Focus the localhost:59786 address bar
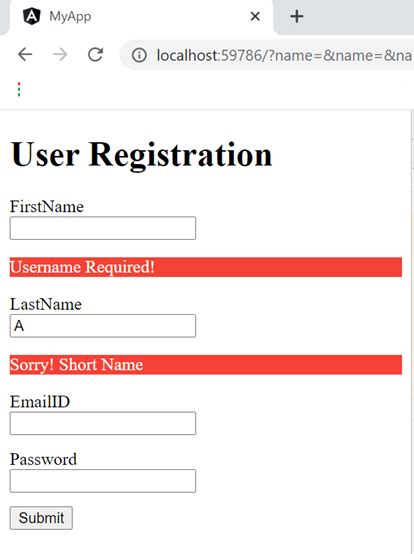Viewport: 414px width, 554px height. click(268, 55)
